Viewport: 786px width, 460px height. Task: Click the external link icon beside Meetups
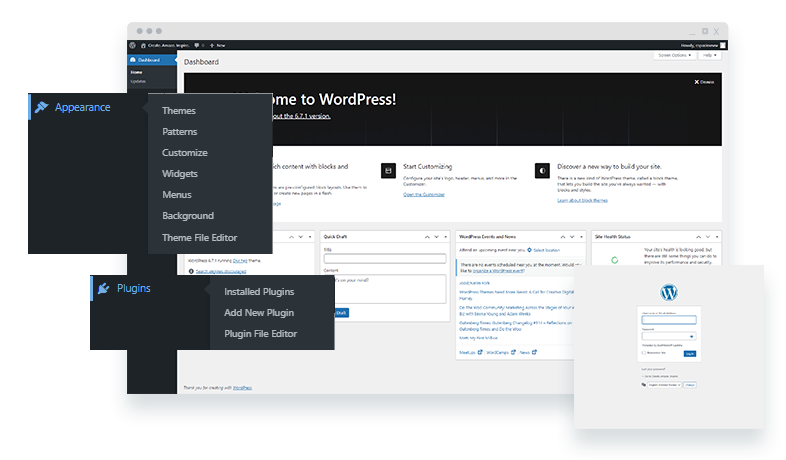[480, 352]
